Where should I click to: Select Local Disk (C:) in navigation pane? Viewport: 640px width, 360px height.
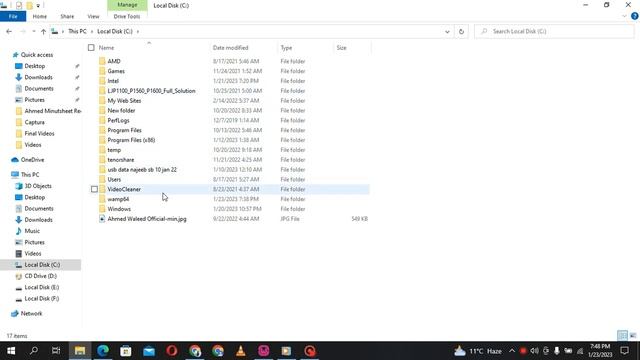pos(41,265)
